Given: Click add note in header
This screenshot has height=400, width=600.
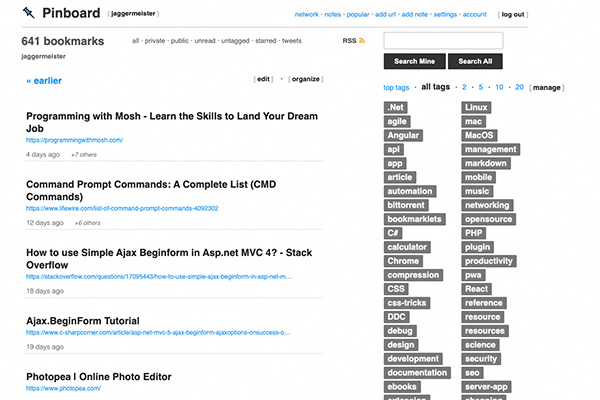Looking at the screenshot, I should pos(414,15).
